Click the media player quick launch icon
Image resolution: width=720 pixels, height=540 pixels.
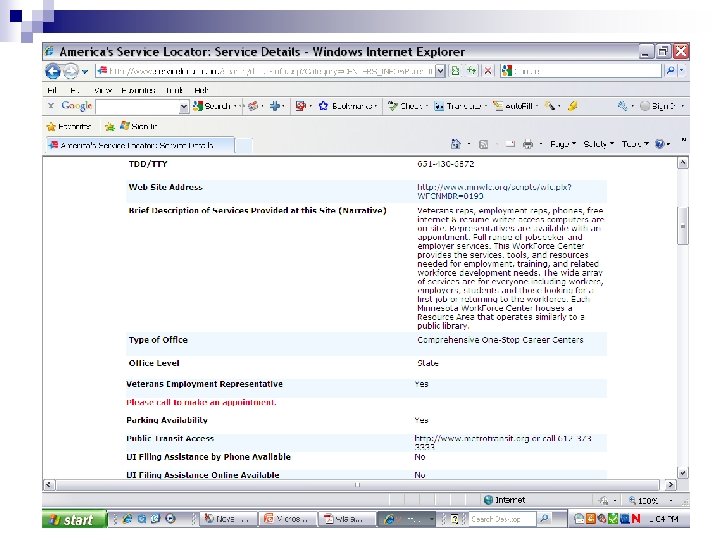pos(170,519)
